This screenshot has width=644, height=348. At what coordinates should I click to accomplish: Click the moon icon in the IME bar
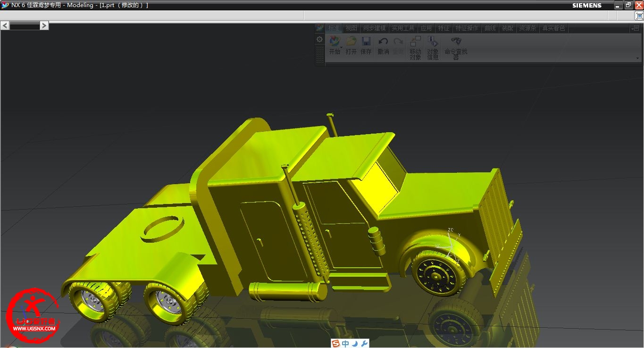tap(355, 343)
